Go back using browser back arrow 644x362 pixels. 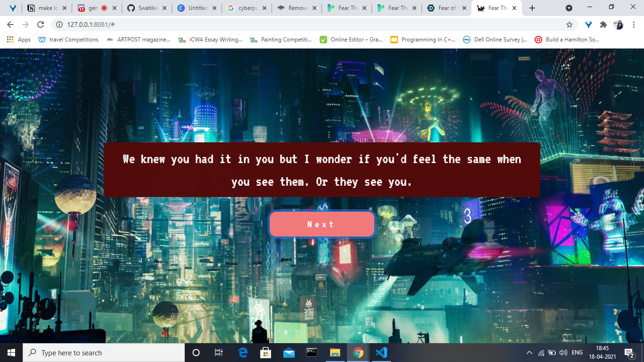[x=10, y=25]
